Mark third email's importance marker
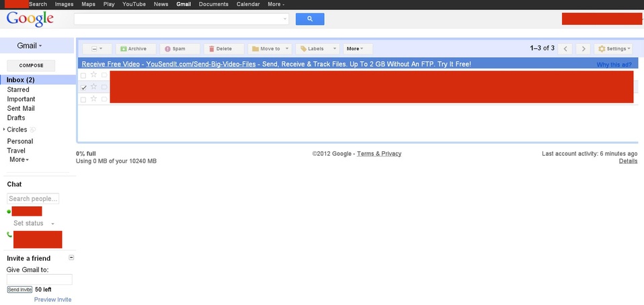 pyautogui.click(x=104, y=99)
